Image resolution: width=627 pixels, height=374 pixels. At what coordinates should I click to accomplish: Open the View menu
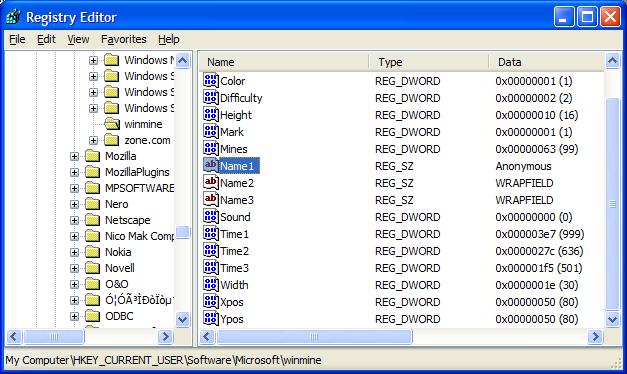78,39
